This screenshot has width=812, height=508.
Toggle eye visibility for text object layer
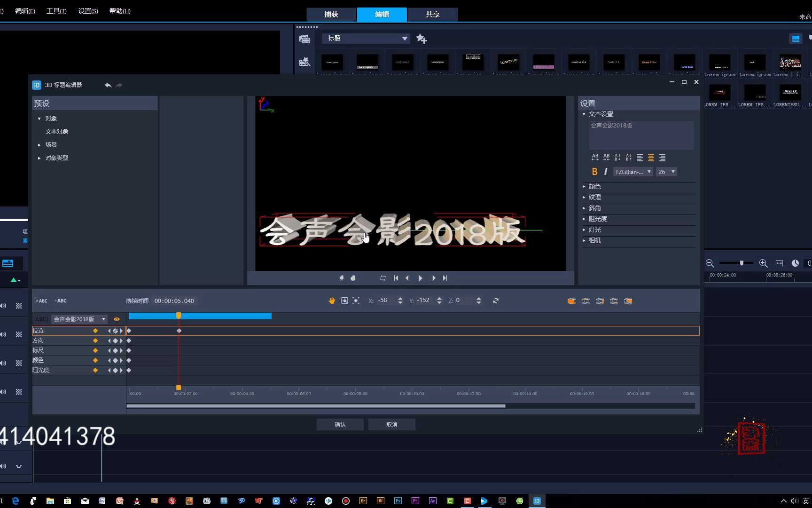coord(117,319)
